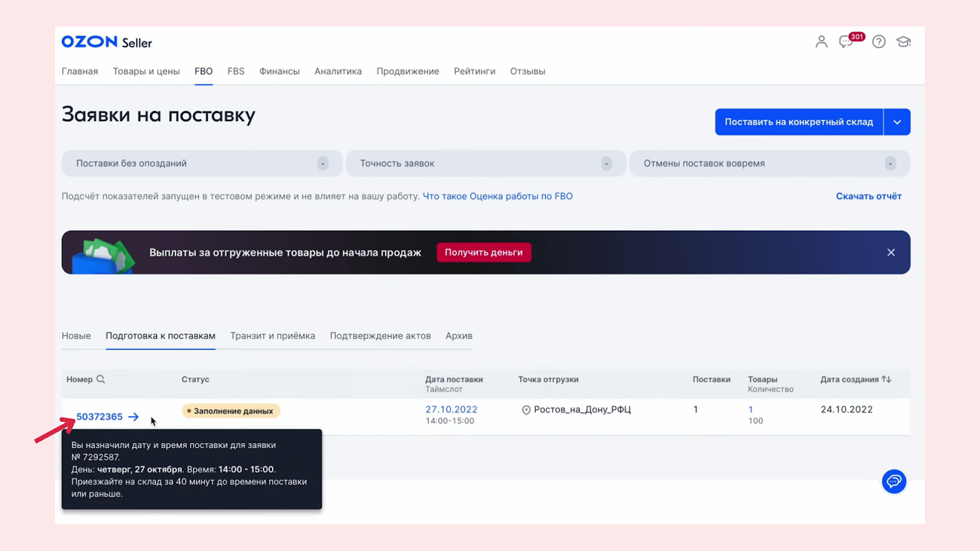Open the help question mark icon
Viewport: 980px width, 551px height.
[x=879, y=42]
